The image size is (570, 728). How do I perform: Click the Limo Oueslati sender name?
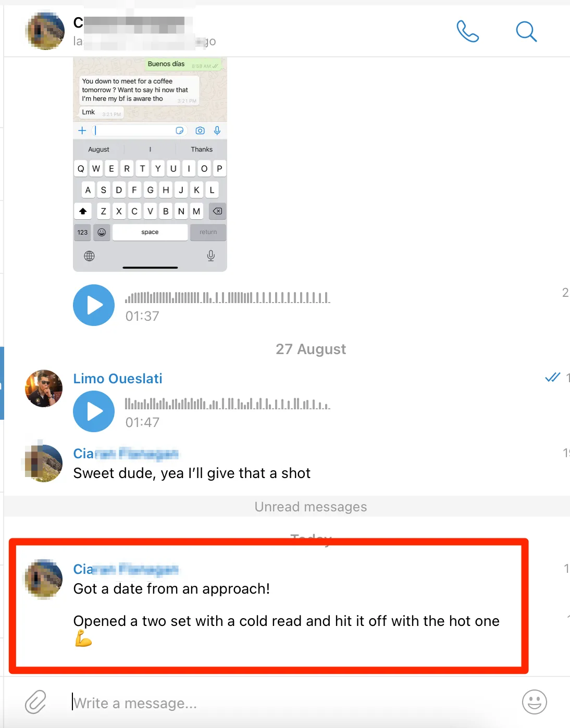click(118, 379)
